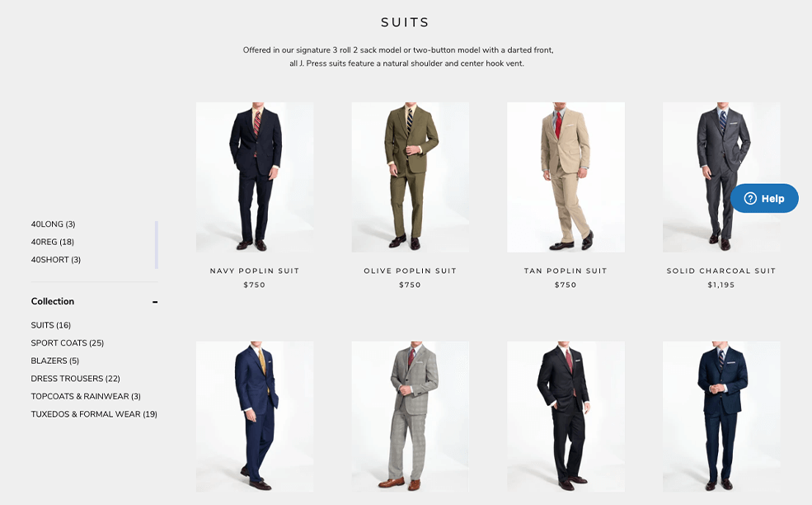The height and width of the screenshot is (505, 812).
Task: Click the Solid Charcoal Suit title
Action: [721, 271]
